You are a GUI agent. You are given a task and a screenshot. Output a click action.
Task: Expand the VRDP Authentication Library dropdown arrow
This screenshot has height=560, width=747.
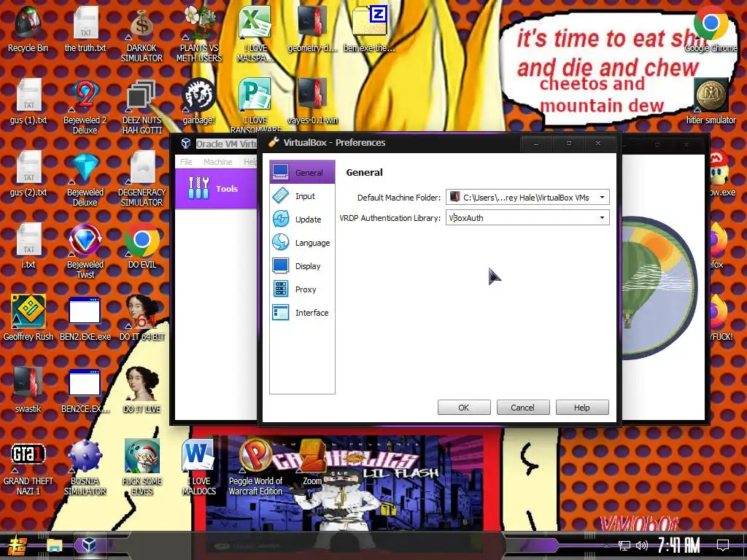click(602, 217)
